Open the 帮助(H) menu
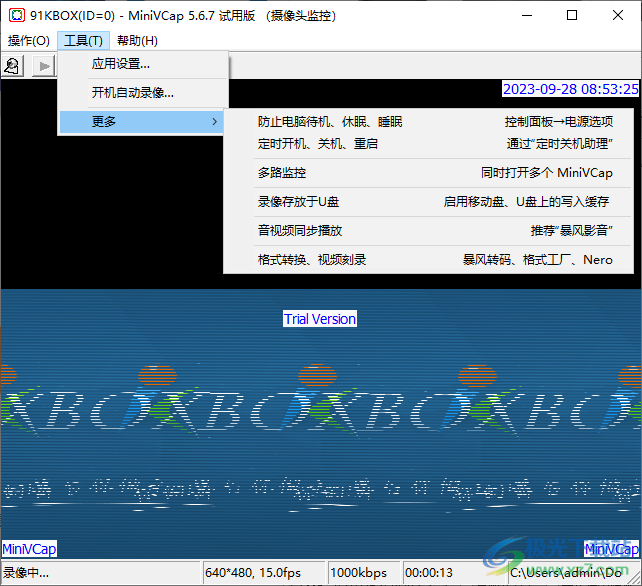Image resolution: width=642 pixels, height=586 pixels. pyautogui.click(x=137, y=41)
